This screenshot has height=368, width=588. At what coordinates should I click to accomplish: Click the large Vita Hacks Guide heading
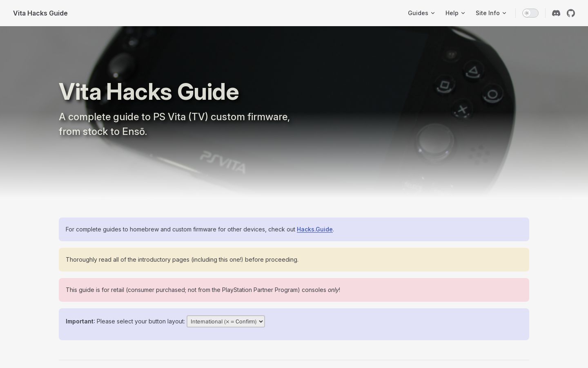[x=149, y=92]
